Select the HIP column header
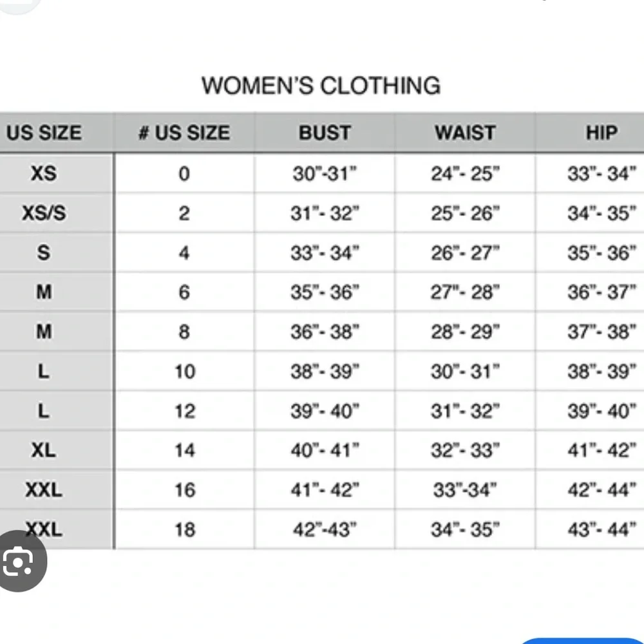Image resolution: width=644 pixels, height=644 pixels. tap(601, 133)
